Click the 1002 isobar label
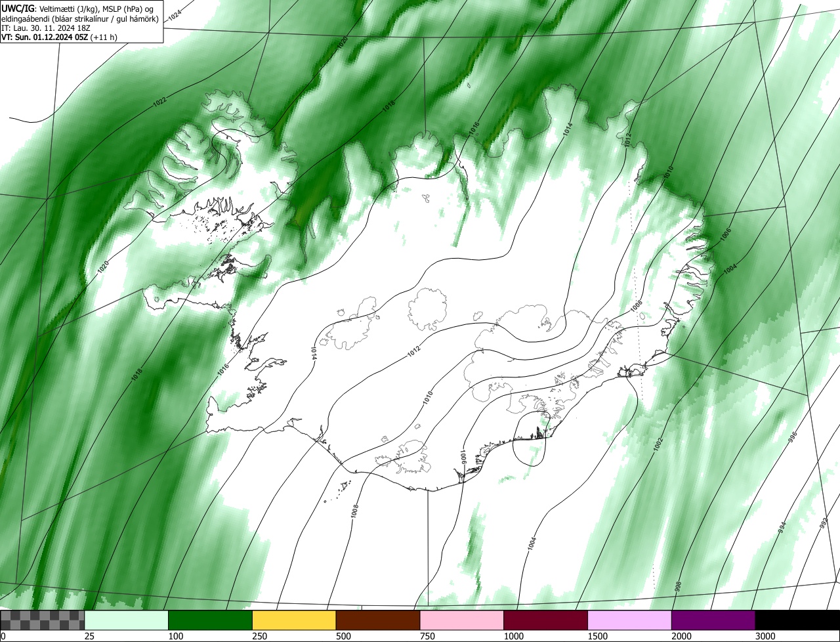The width and height of the screenshot is (840, 642). pyautogui.click(x=659, y=444)
